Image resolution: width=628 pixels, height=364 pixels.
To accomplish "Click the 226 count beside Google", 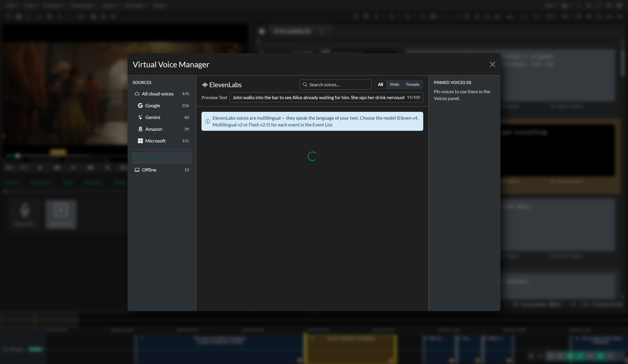I will [x=185, y=106].
